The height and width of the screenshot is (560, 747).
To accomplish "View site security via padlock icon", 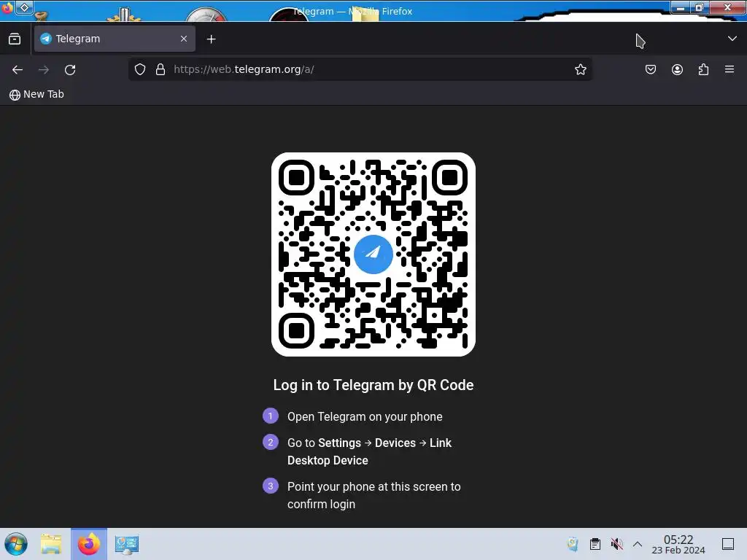I will point(160,69).
